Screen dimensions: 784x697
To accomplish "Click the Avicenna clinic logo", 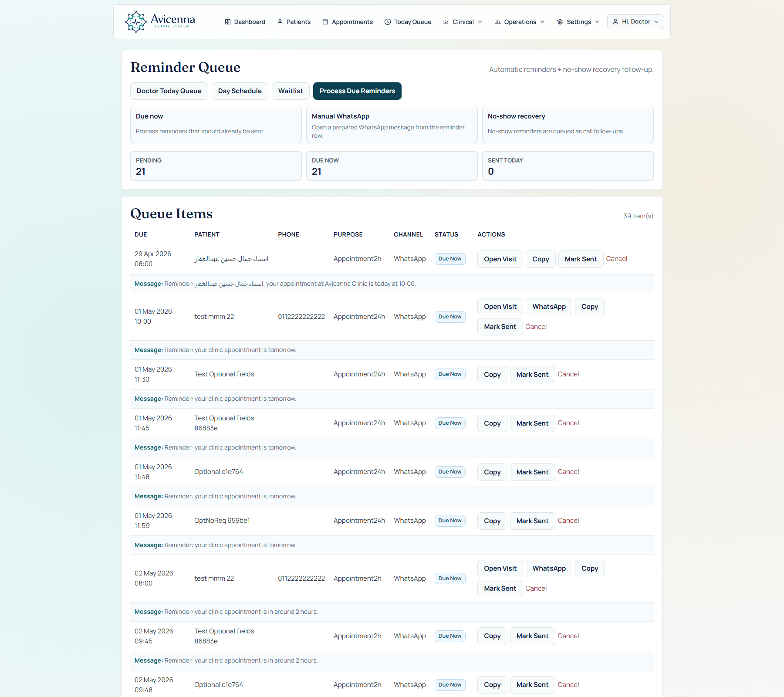I will 160,22.
